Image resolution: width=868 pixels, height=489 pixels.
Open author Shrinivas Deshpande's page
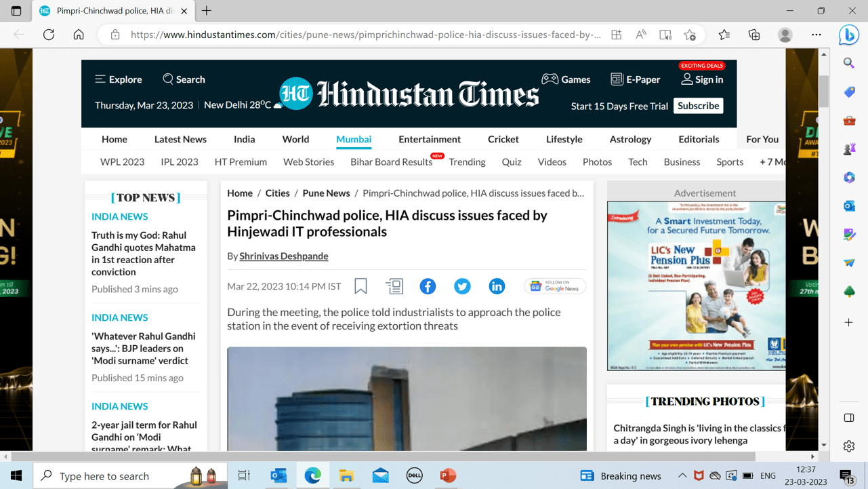(284, 256)
